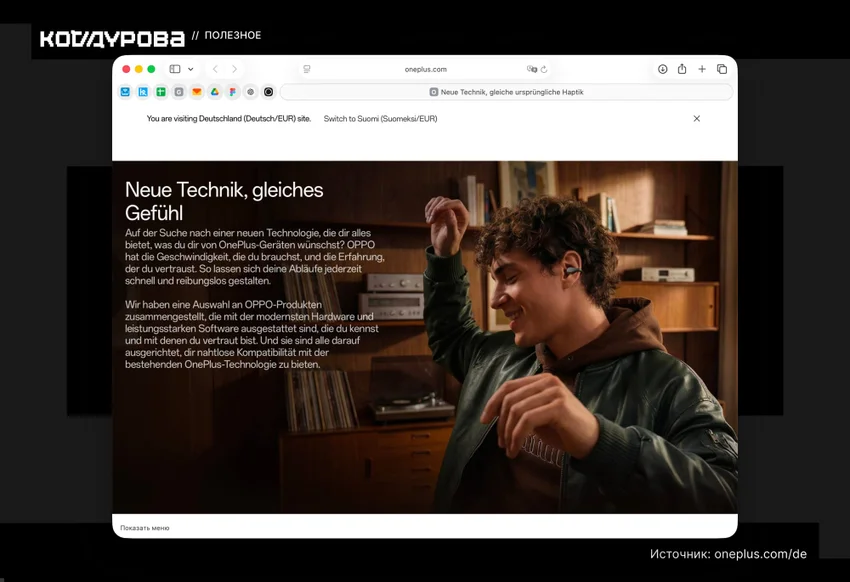The height and width of the screenshot is (582, 850).
Task: Open the gray G pinned tab
Action: [179, 92]
